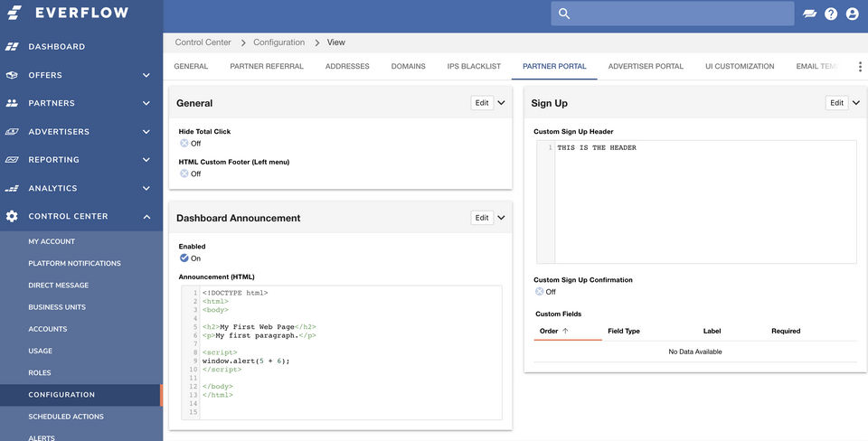Image resolution: width=868 pixels, height=441 pixels.
Task: Open the tabs overflow three-dot menu
Action: coord(860,66)
